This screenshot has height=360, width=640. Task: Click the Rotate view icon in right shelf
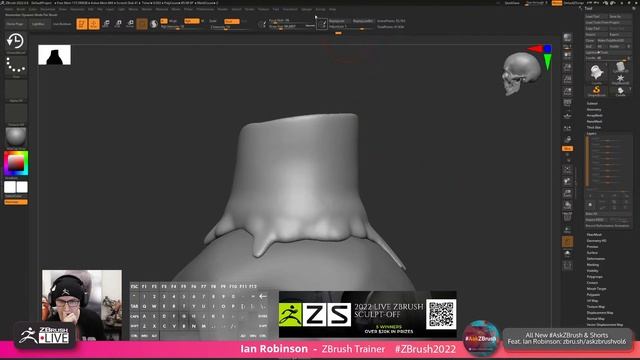click(x=567, y=205)
